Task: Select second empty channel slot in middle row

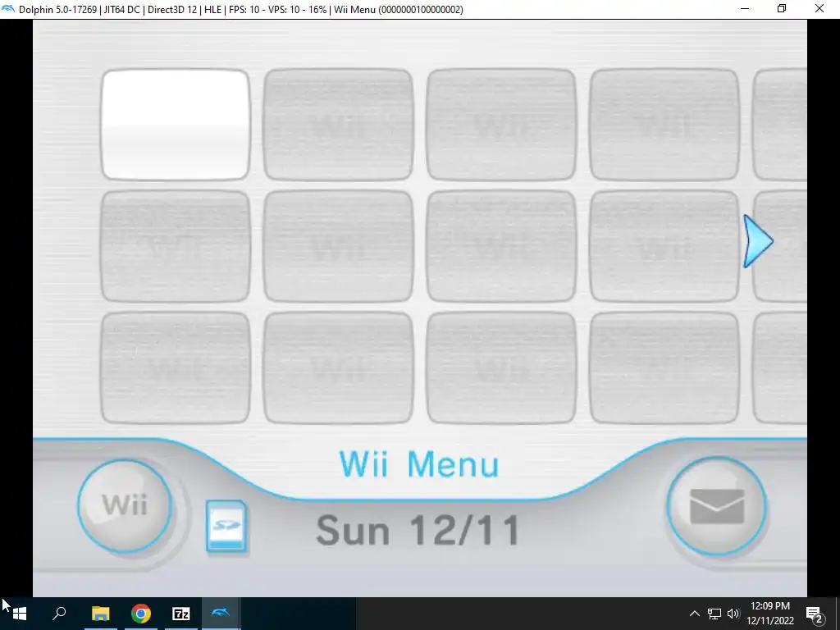Action: (x=339, y=246)
